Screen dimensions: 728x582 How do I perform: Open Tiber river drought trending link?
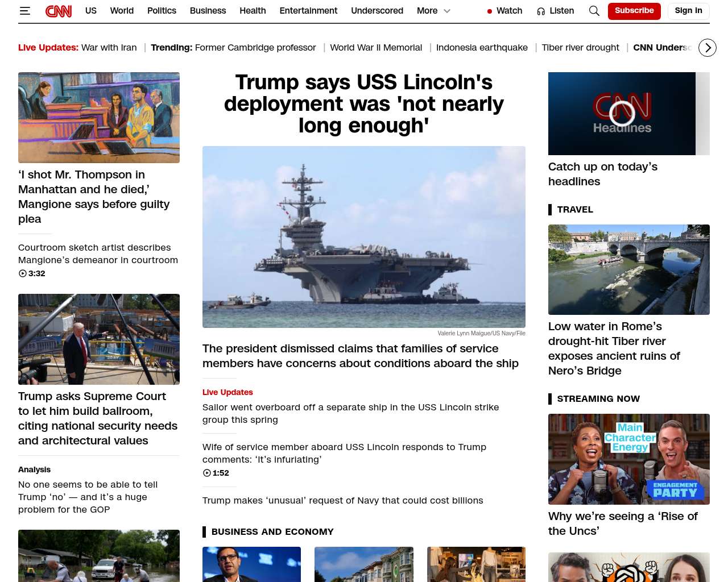(x=580, y=48)
